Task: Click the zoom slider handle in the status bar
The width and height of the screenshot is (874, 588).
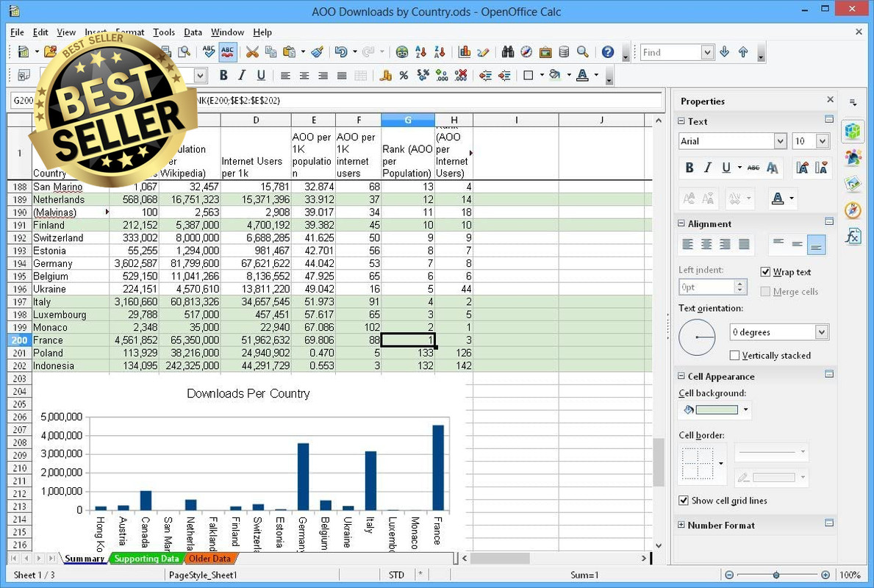Action: pos(776,575)
